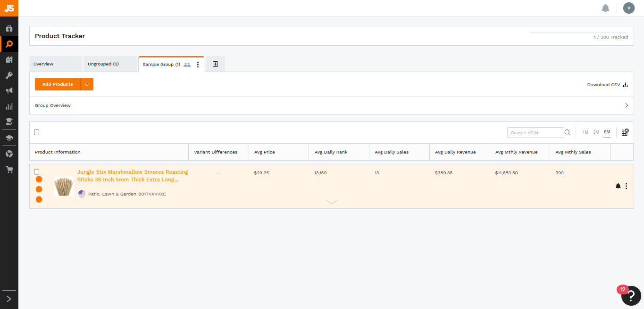Switch to Ungrouped (0) tab
Image resolution: width=644 pixels, height=309 pixels.
(110, 64)
